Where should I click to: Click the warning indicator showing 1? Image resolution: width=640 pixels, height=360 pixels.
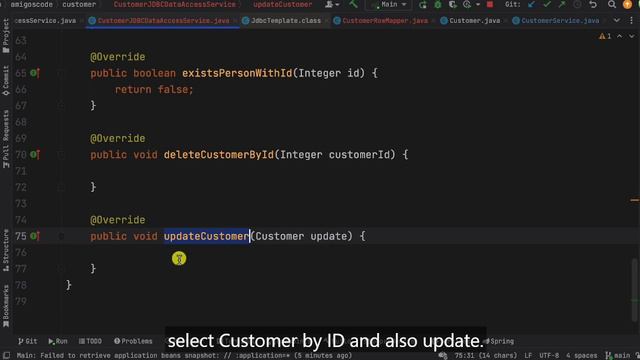coord(605,36)
